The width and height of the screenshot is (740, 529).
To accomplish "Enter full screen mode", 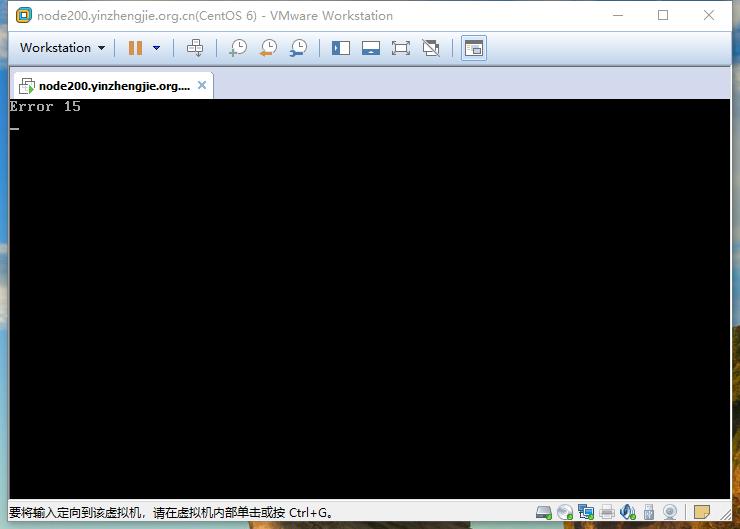I will pyautogui.click(x=401, y=48).
